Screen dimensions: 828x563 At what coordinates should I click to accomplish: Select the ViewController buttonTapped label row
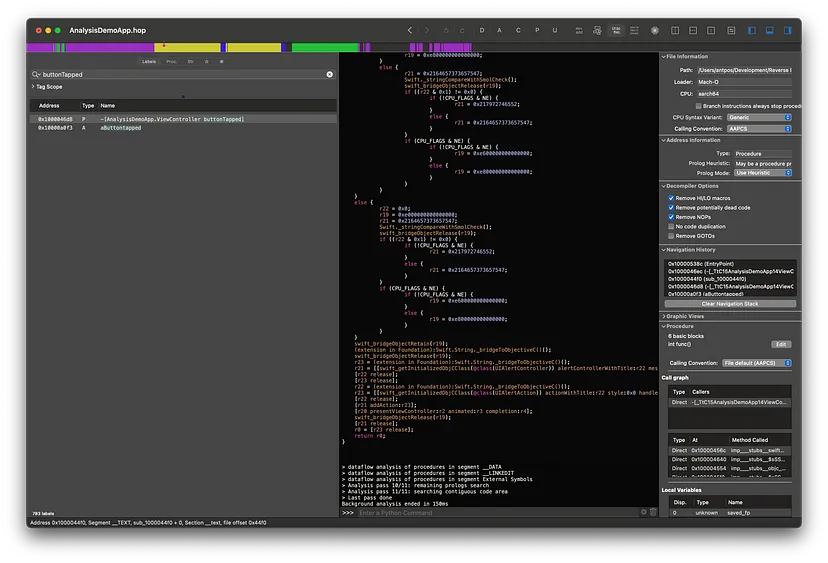172,119
